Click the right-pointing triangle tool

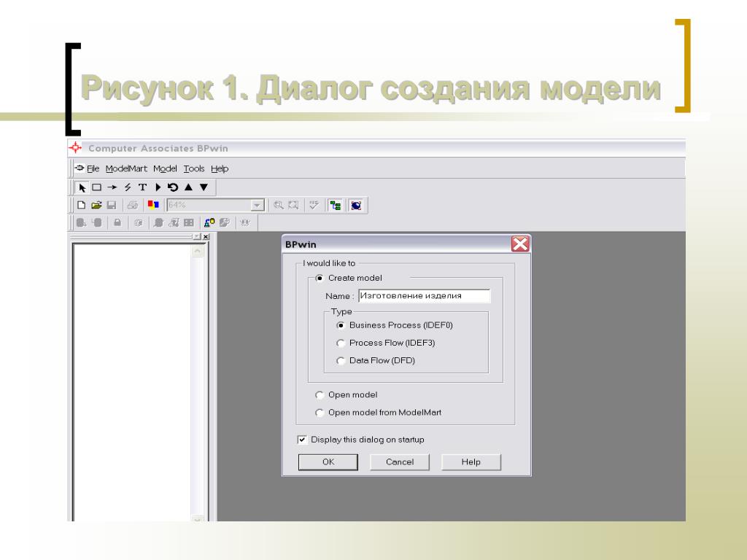click(x=158, y=187)
